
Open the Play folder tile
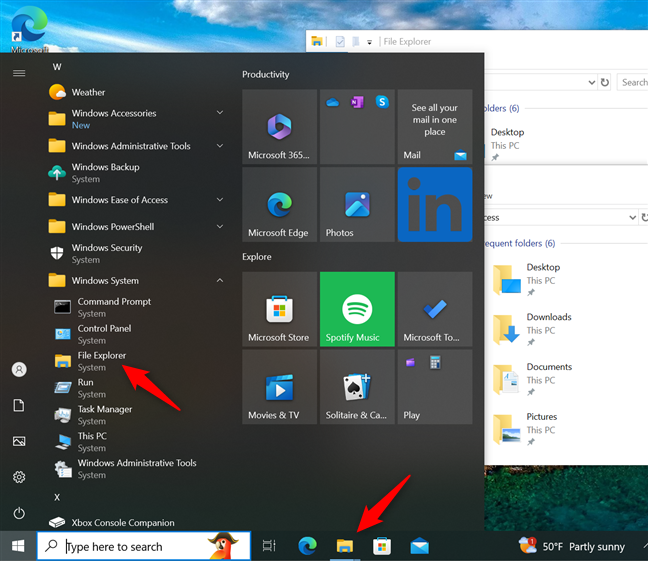pyautogui.click(x=435, y=387)
